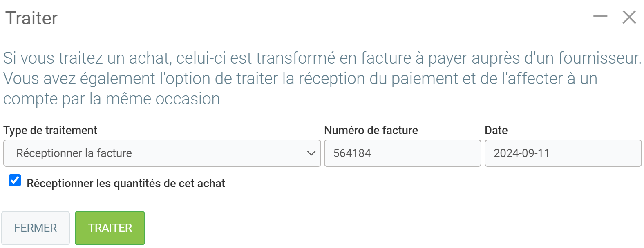
Task: Open the Type de traitement dropdown
Action: pyautogui.click(x=162, y=153)
